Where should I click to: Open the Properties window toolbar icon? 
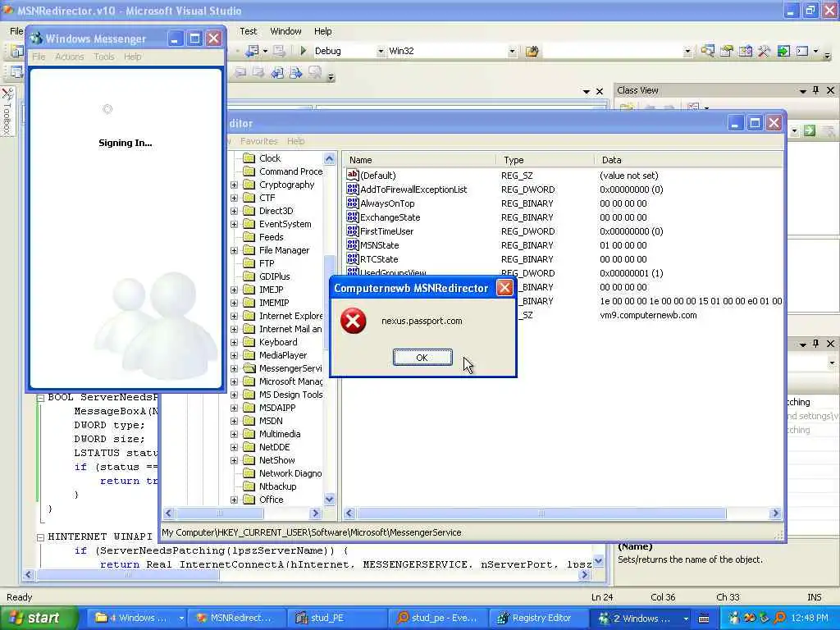(x=727, y=51)
